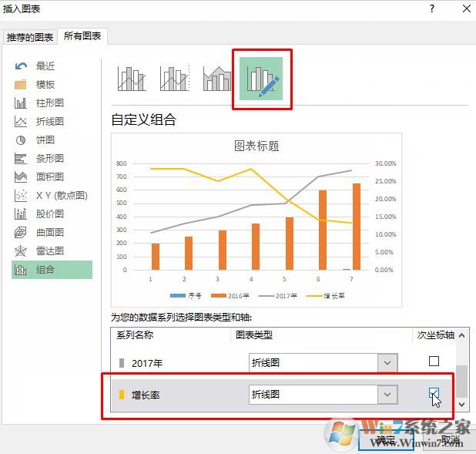476x454 pixels.
Task: Switch to the 推荐的图表 tab
Action: pyautogui.click(x=30, y=37)
